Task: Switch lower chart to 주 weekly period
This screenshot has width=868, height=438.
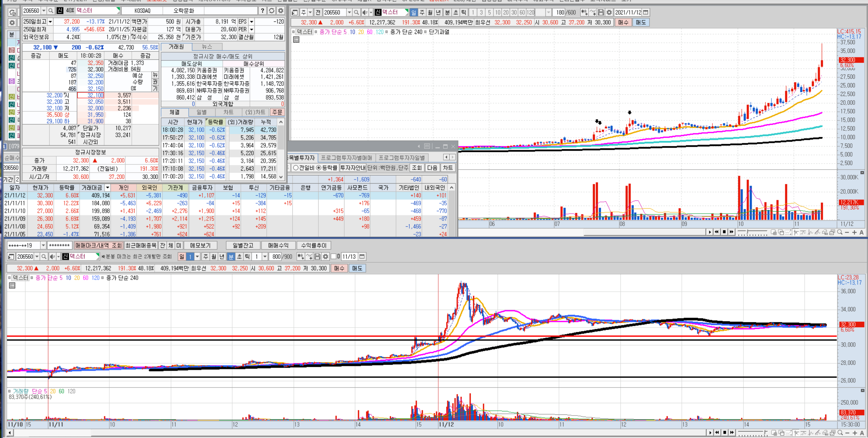Action: pyautogui.click(x=206, y=256)
